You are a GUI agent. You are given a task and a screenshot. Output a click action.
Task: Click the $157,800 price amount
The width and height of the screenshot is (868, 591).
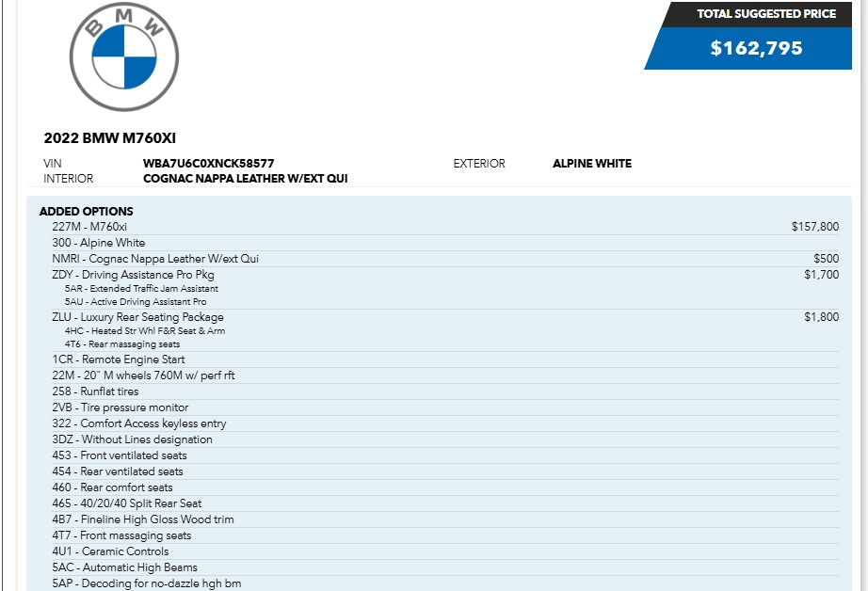814,227
